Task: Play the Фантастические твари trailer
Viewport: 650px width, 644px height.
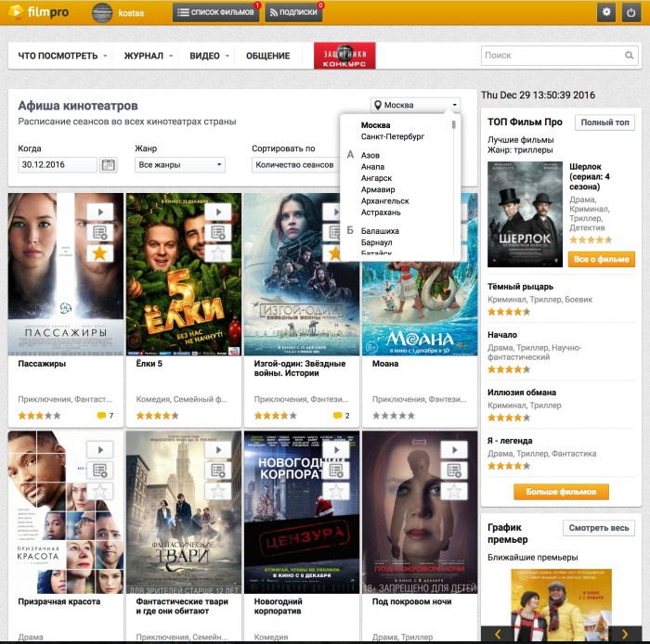Action: [218, 450]
